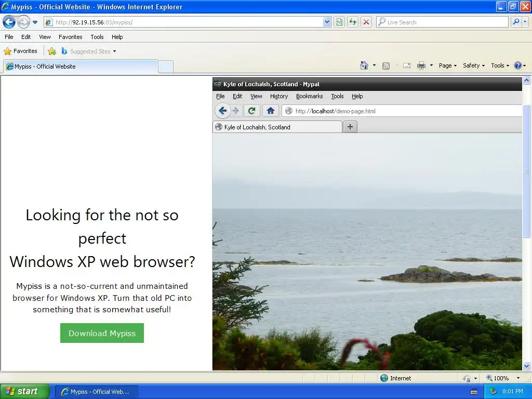Screen dimensions: 532x399
Task: Click the Mypal forward arrow in the screenshot image
Action: [236, 111]
